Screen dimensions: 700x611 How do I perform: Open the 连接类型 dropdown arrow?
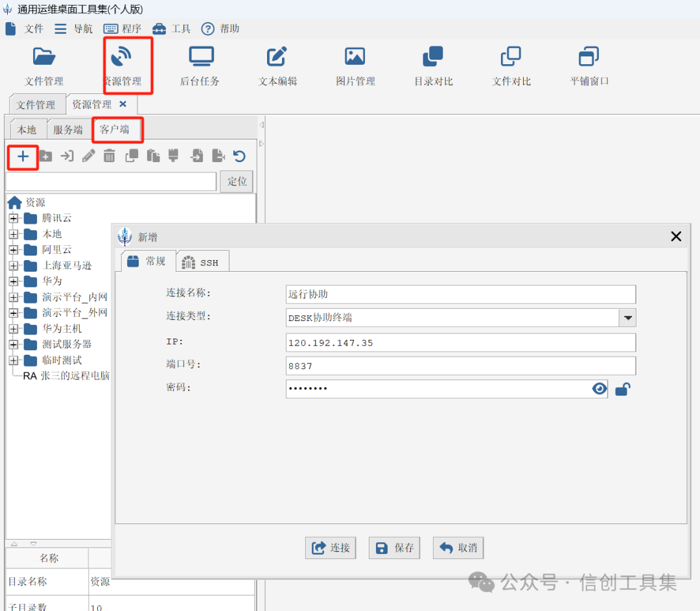pyautogui.click(x=627, y=318)
